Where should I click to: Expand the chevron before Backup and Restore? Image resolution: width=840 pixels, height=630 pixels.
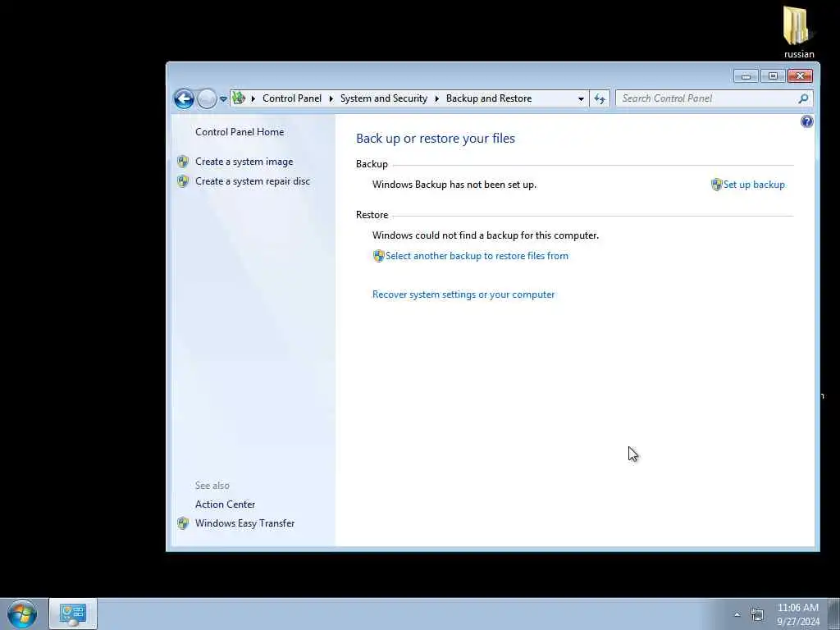[x=436, y=98]
